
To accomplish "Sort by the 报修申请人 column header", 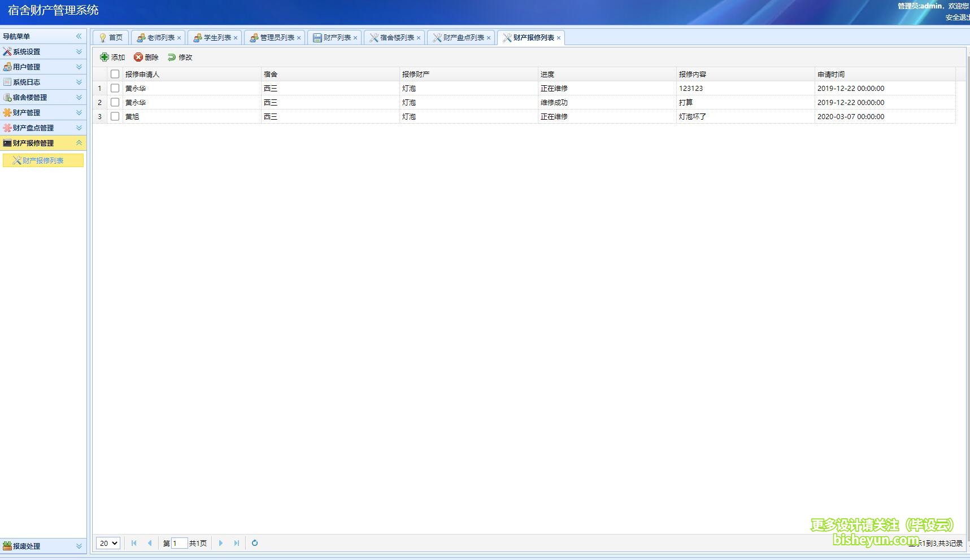I will click(x=192, y=74).
